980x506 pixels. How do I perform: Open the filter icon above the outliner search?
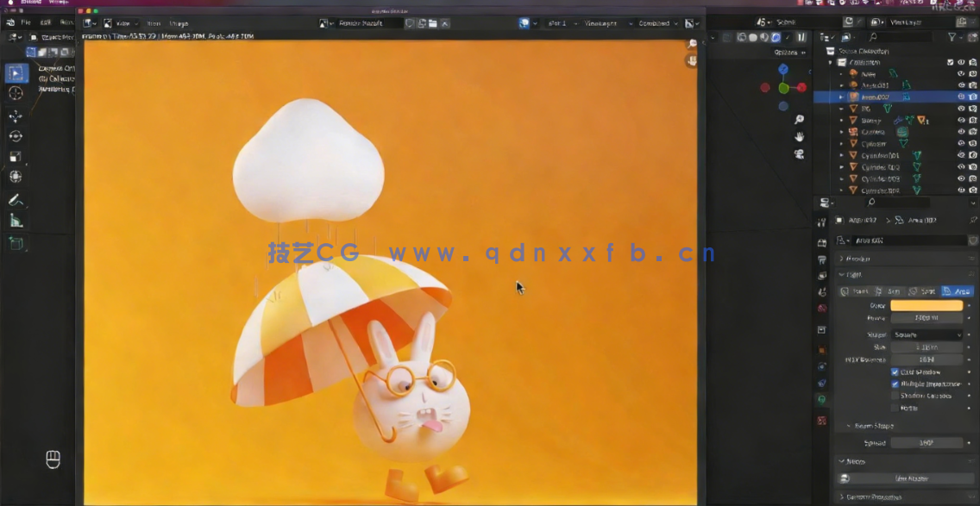pyautogui.click(x=952, y=36)
